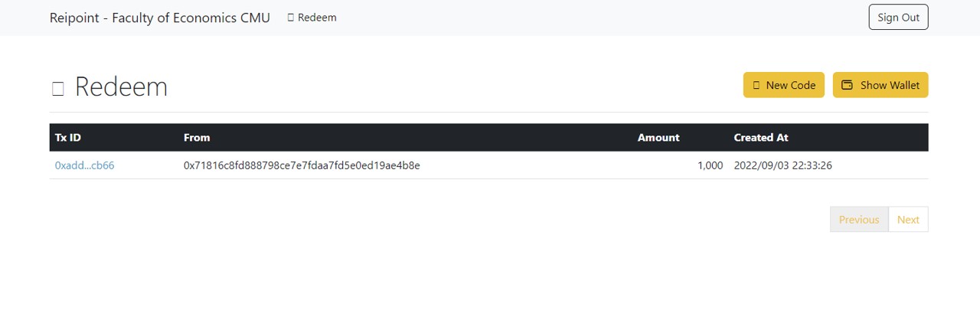The width and height of the screenshot is (980, 317).
Task: Click the wallet icon on Show Wallet
Action: pos(847,85)
